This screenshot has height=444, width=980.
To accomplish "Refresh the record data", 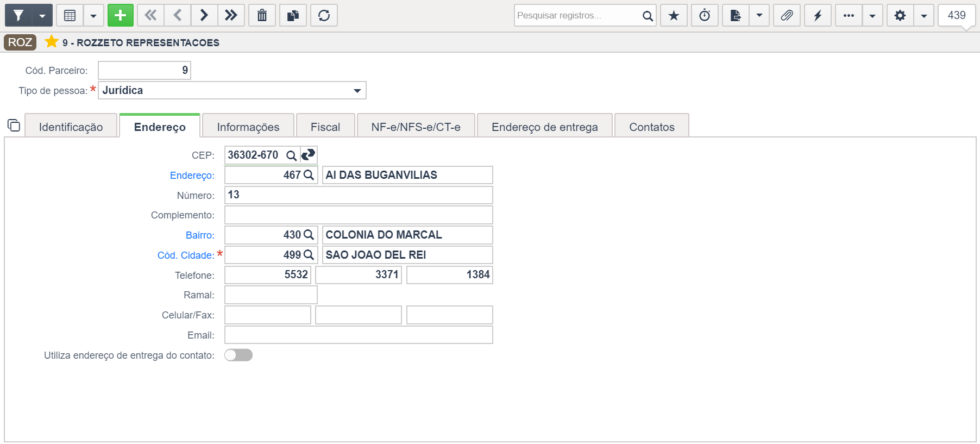I will [324, 15].
